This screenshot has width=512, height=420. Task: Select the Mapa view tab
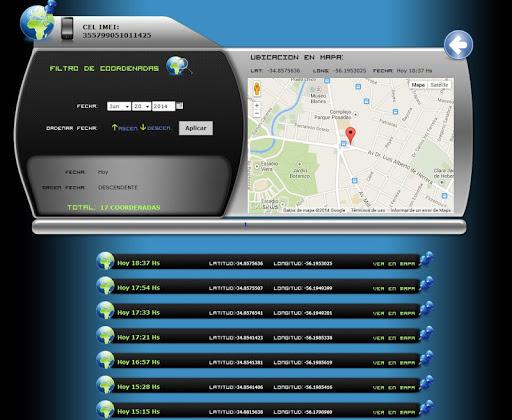(418, 85)
